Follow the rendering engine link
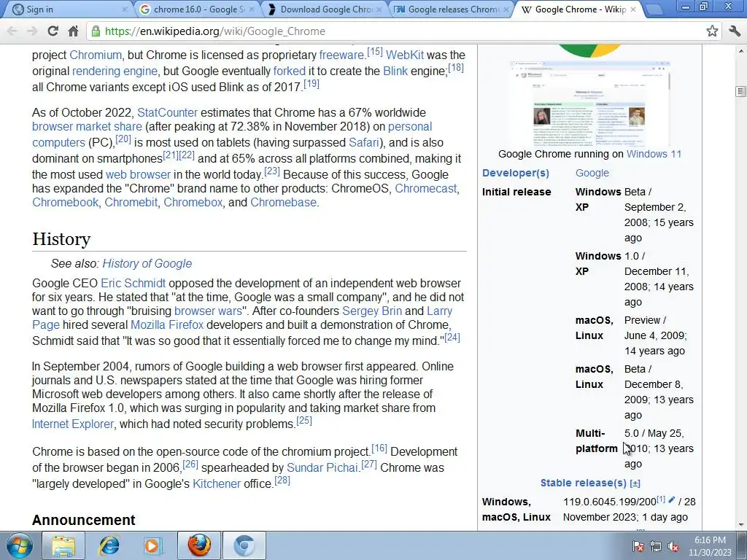The width and height of the screenshot is (747, 560). tap(115, 71)
